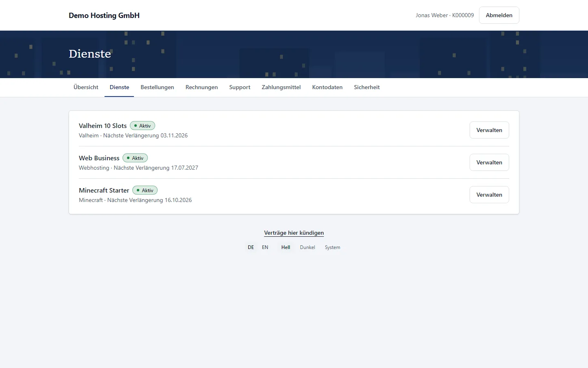
Task: Click the Aktiv badge beside Minecraft Starter
Action: (x=145, y=190)
